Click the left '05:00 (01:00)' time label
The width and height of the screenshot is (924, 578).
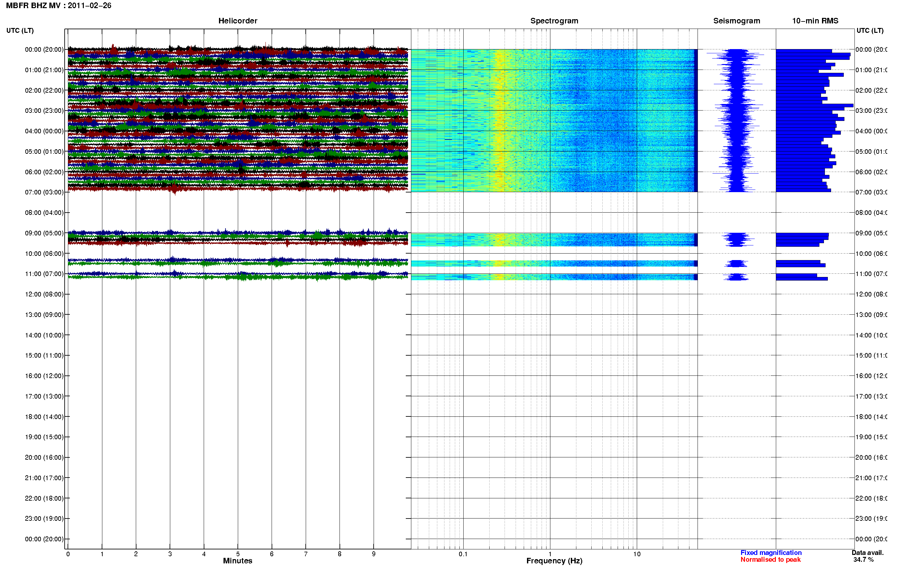(x=44, y=151)
